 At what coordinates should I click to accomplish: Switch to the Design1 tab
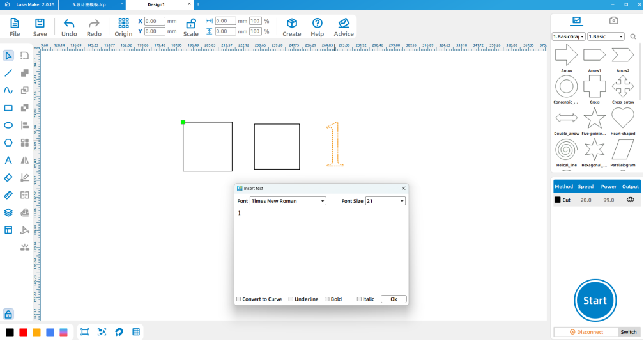(x=156, y=4)
